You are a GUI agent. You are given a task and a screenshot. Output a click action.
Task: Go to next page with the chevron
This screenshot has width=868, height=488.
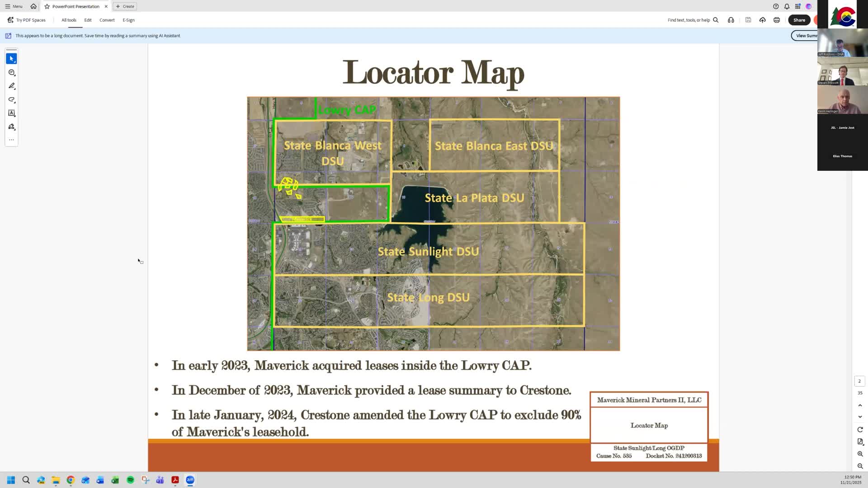[860, 417]
